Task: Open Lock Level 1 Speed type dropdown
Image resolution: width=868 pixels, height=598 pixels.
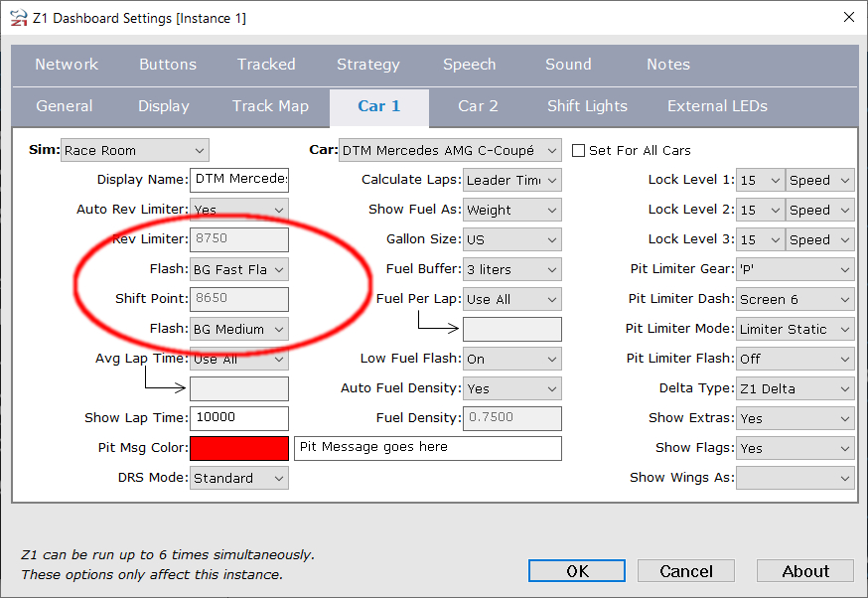Action: [x=820, y=180]
